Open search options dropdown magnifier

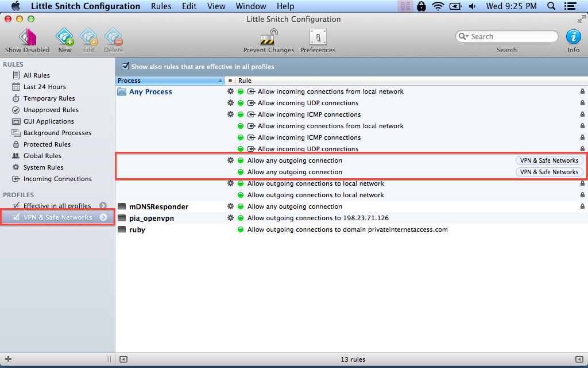pos(463,36)
